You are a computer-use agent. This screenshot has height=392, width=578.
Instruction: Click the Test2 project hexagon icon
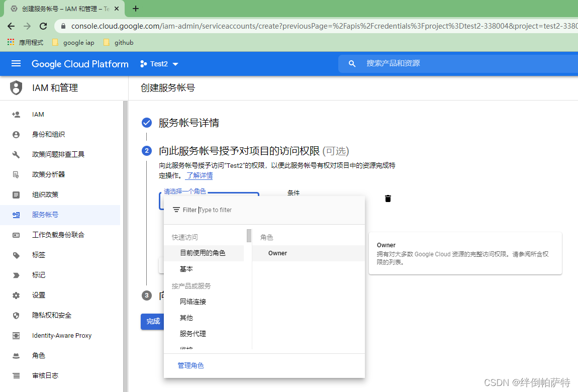[143, 64]
